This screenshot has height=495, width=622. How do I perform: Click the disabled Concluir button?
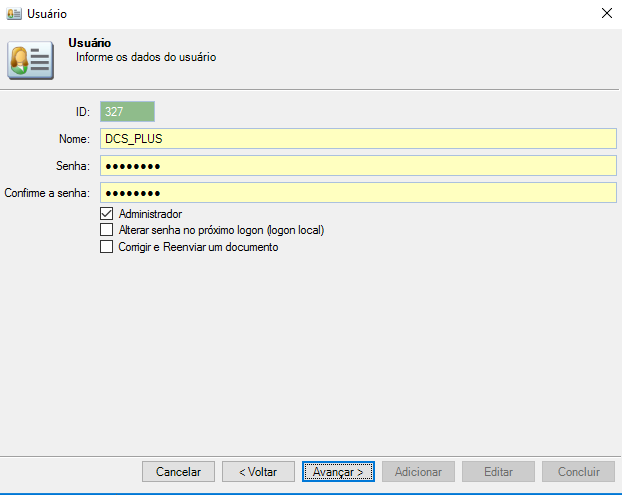578,471
